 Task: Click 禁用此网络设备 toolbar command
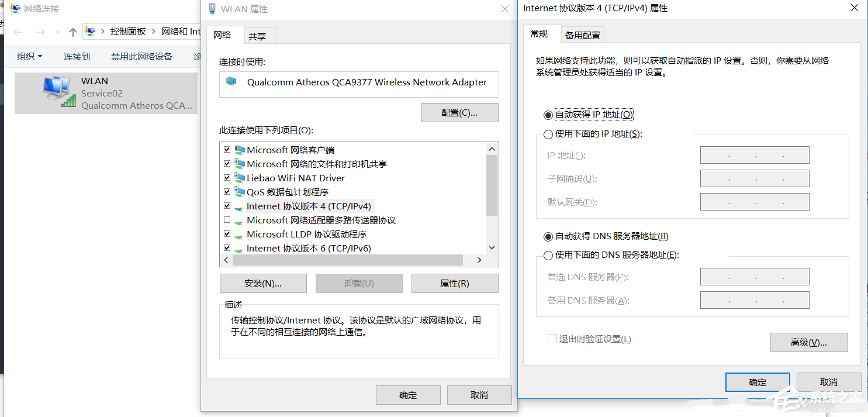point(142,56)
